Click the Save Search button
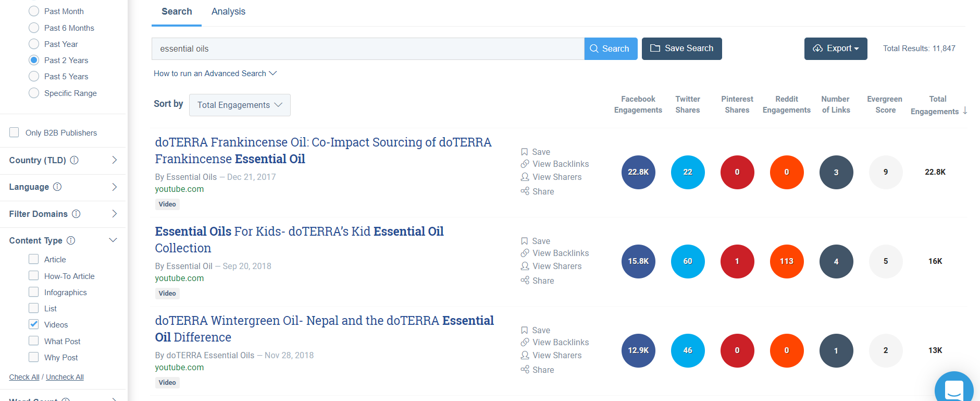 [682, 48]
